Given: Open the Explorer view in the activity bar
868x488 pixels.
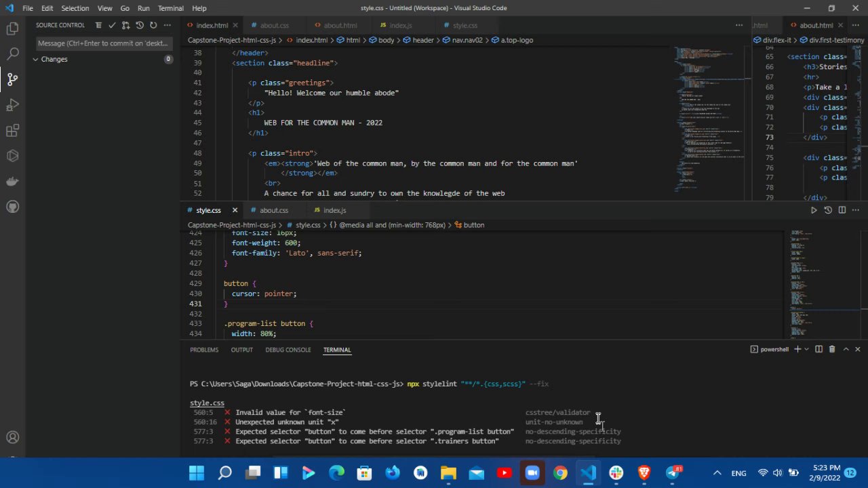Looking at the screenshot, I should click(x=12, y=28).
